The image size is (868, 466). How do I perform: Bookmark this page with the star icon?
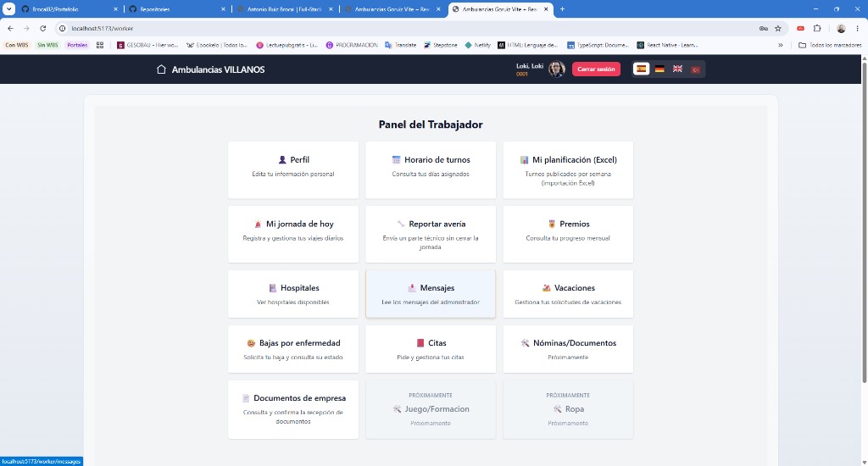click(x=778, y=28)
